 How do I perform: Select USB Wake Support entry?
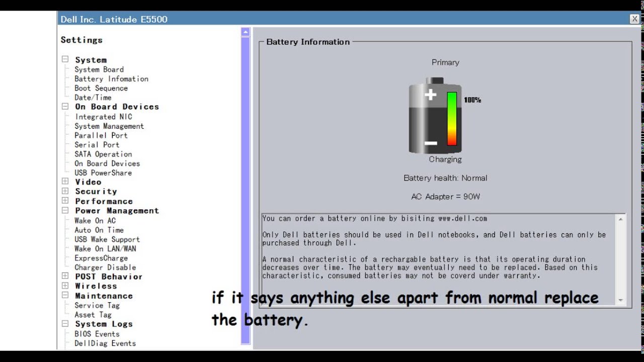pos(107,239)
